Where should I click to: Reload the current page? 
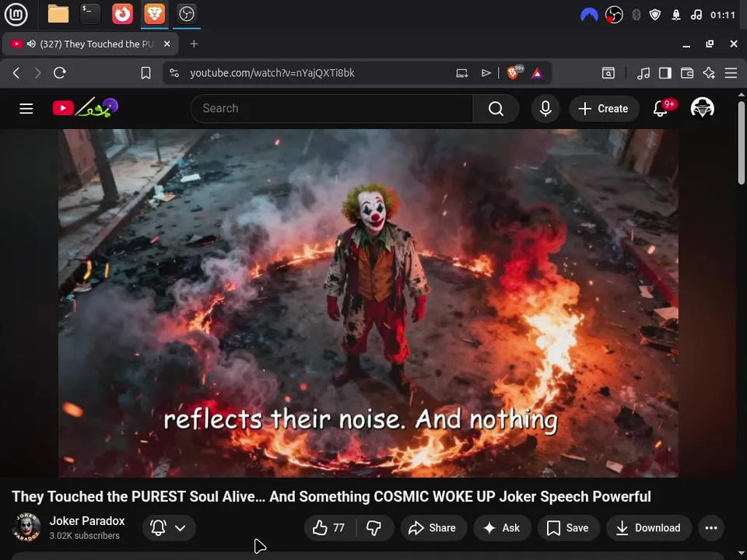(x=60, y=73)
